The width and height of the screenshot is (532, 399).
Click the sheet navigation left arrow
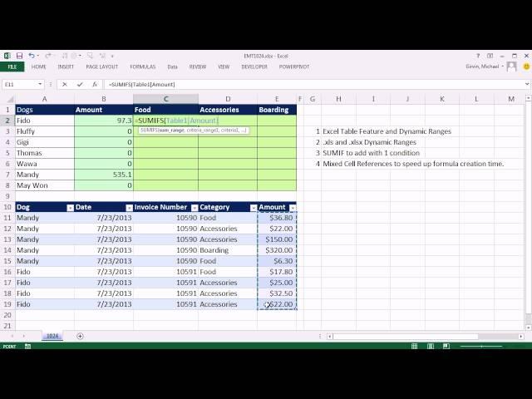[12, 336]
